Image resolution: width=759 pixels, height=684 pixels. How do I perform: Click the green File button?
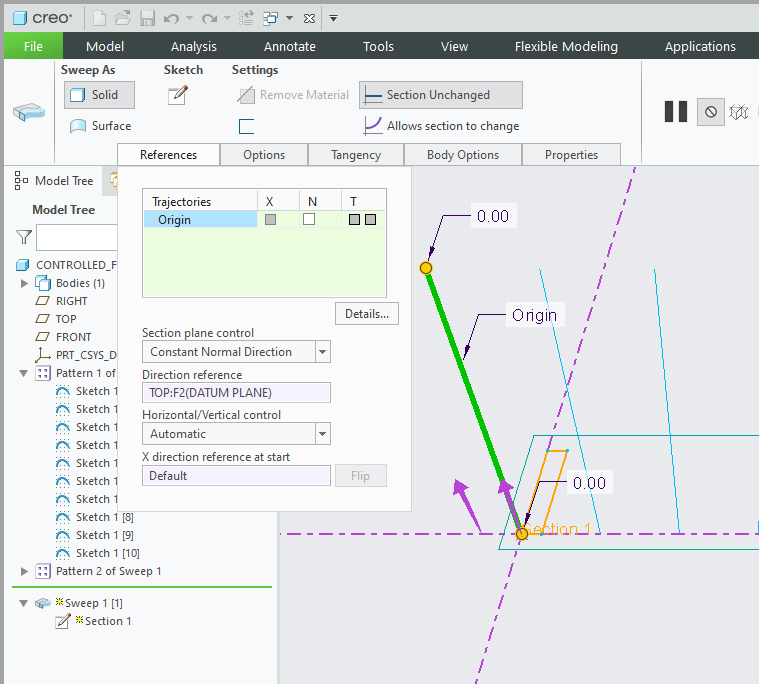click(x=33, y=46)
